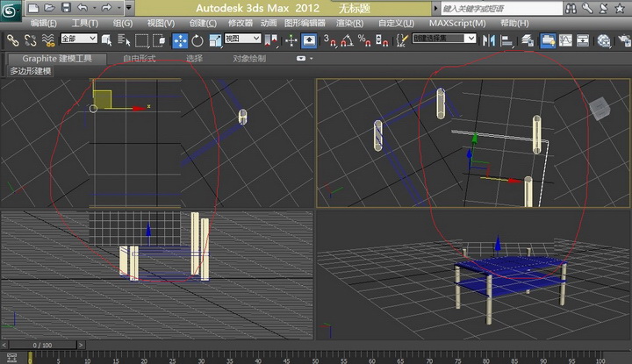Open the Select by Name list

(x=124, y=40)
